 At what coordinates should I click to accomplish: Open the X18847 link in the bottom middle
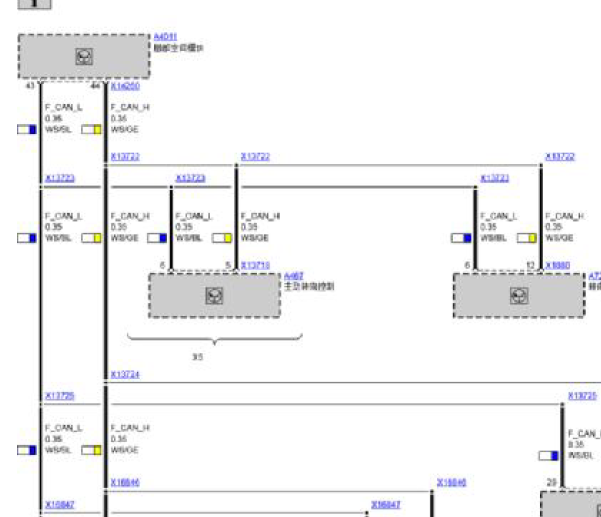click(386, 505)
